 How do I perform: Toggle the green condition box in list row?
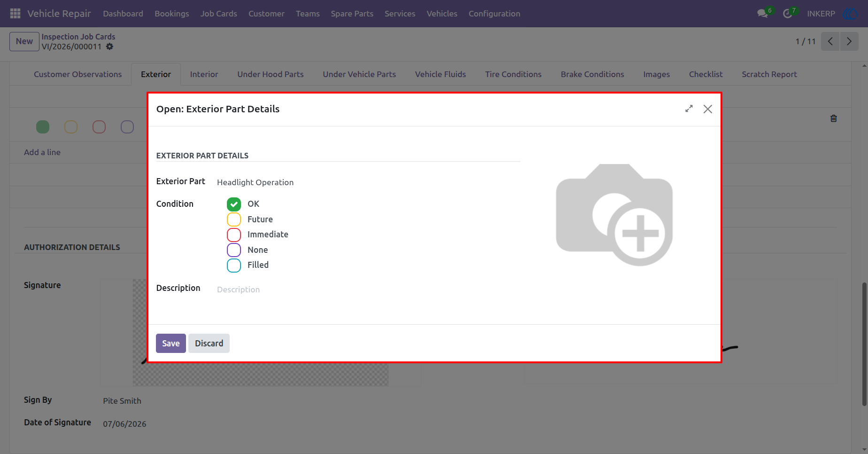pyautogui.click(x=43, y=127)
